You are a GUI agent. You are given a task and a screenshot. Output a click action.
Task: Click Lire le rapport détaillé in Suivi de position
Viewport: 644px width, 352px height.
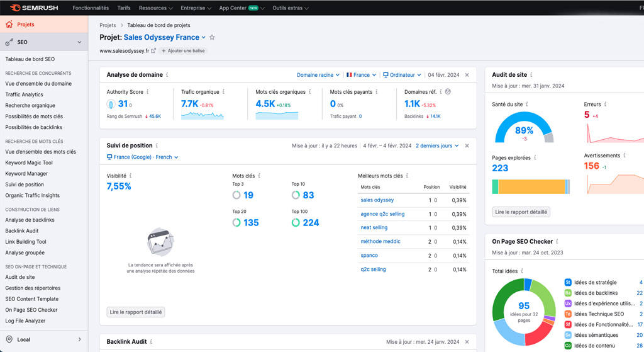coord(136,312)
